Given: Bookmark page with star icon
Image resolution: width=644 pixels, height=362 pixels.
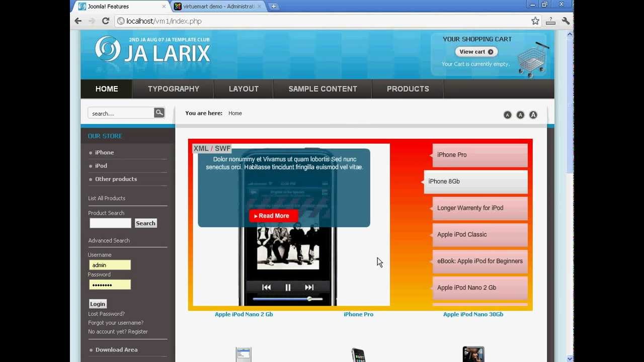Looking at the screenshot, I should (x=535, y=21).
